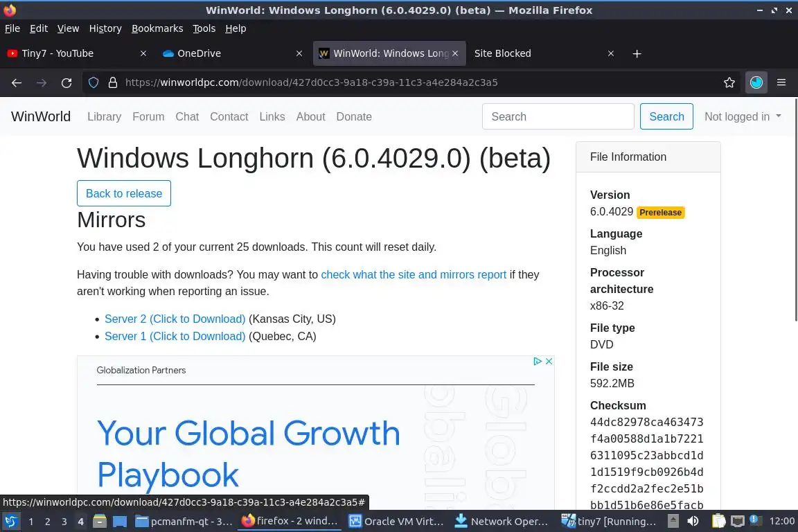Open the Help menu
Viewport: 798px width, 532px height.
coord(236,28)
